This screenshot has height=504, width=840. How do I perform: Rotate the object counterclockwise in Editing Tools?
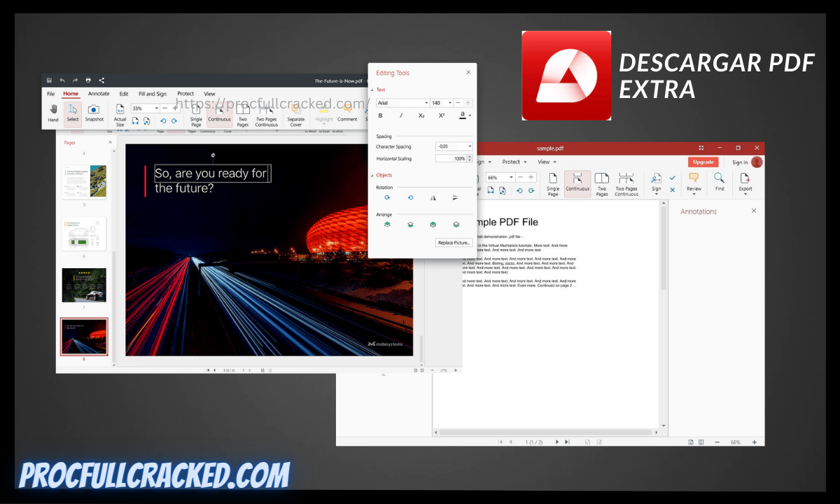[409, 197]
